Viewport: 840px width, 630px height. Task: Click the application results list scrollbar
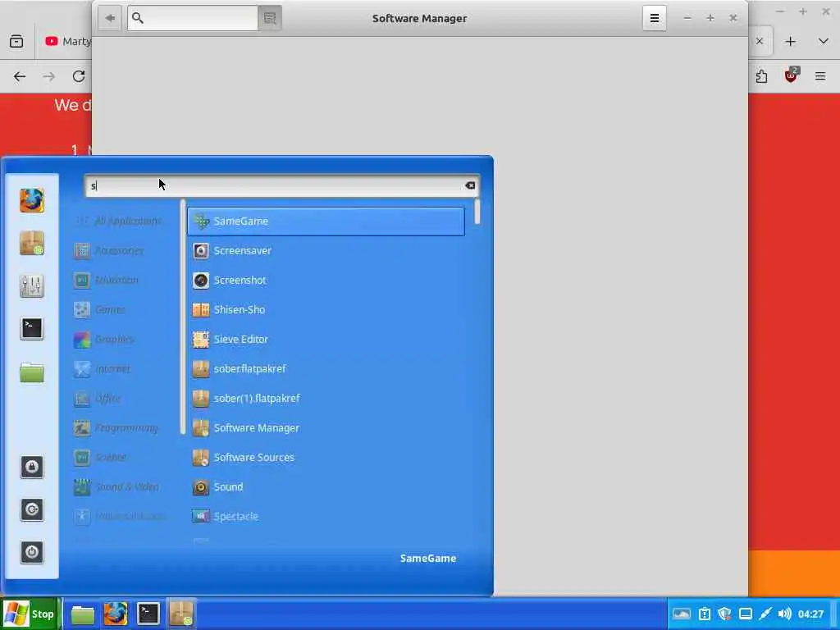click(x=477, y=212)
